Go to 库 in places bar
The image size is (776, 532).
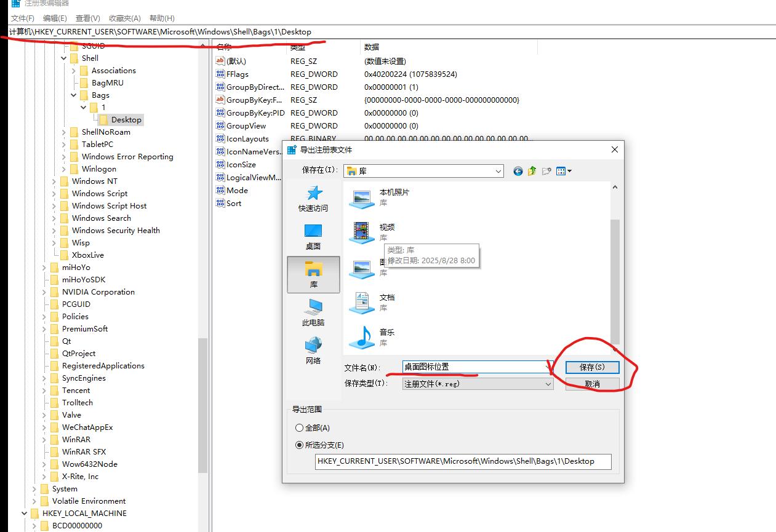point(313,274)
